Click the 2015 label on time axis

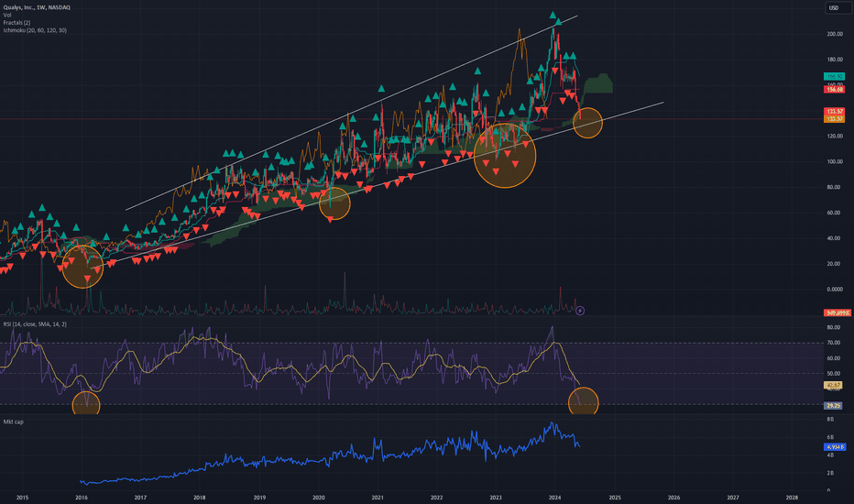tap(22, 498)
